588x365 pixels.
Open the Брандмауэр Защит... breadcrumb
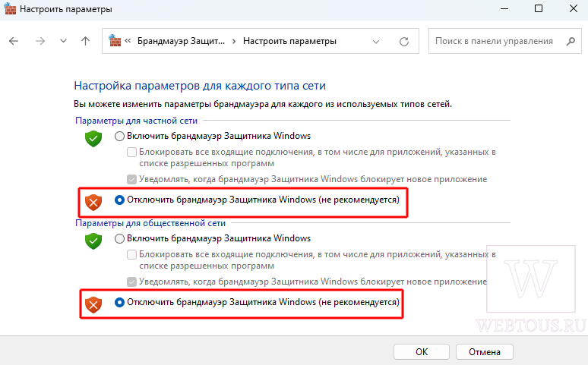[x=181, y=41]
